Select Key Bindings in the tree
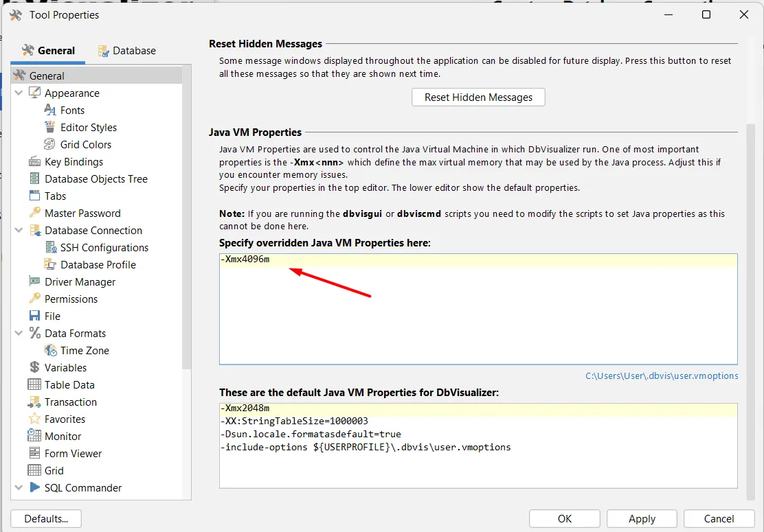The height and width of the screenshot is (532, 764). pos(74,161)
